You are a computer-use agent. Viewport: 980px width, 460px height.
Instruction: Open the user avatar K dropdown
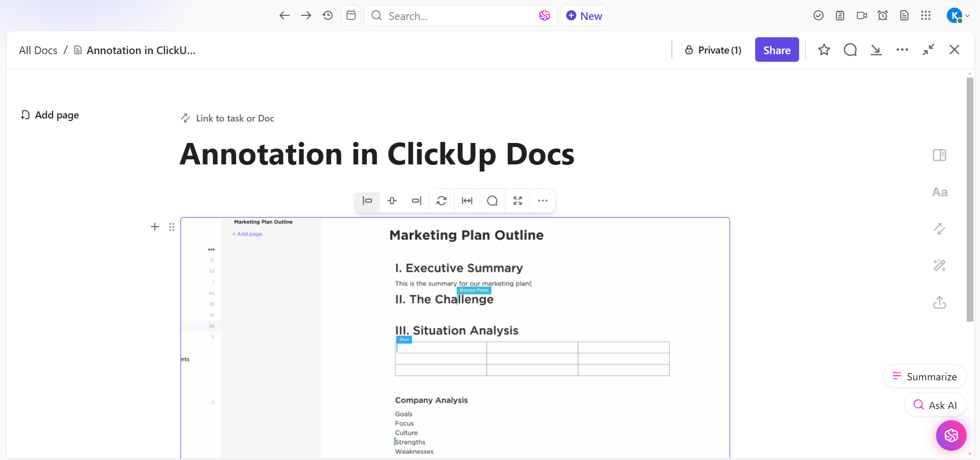tap(958, 16)
